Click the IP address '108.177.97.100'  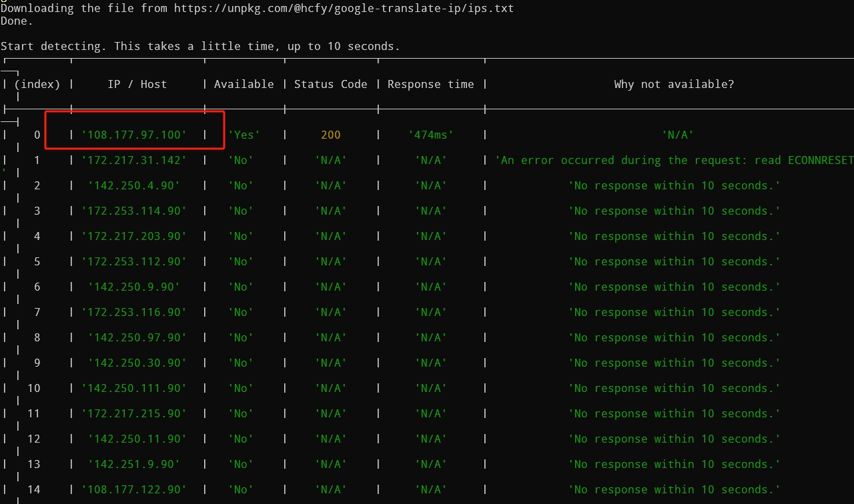coord(134,135)
